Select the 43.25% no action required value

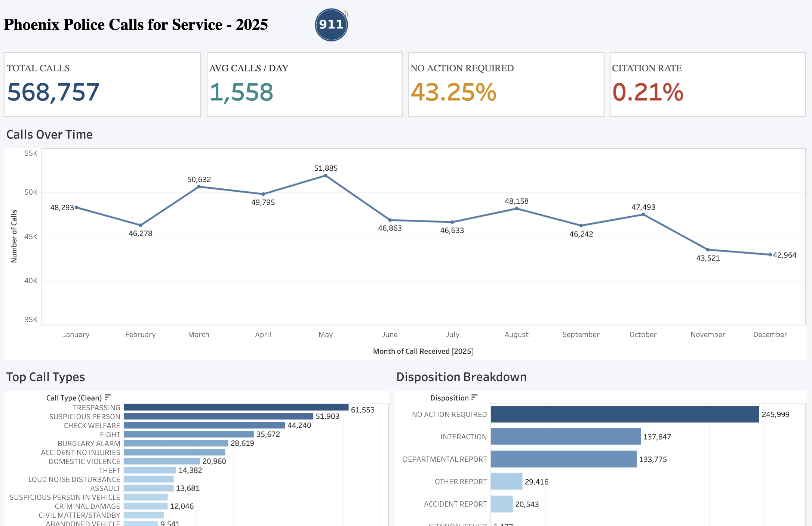[x=453, y=92]
